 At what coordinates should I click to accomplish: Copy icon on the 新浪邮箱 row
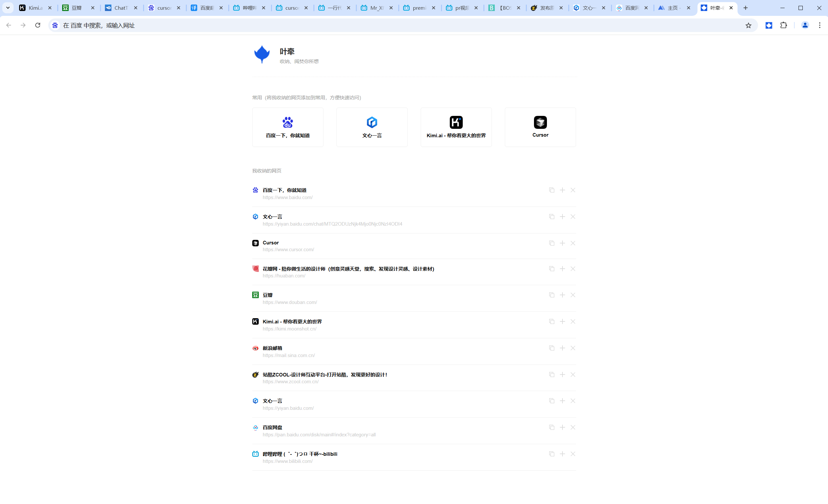[x=551, y=348]
